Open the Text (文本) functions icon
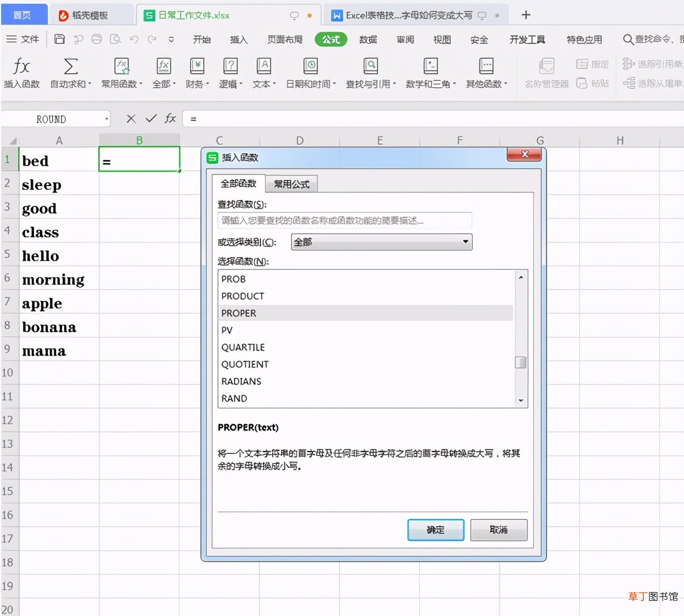Screen dimensions: 684x616 264,66
